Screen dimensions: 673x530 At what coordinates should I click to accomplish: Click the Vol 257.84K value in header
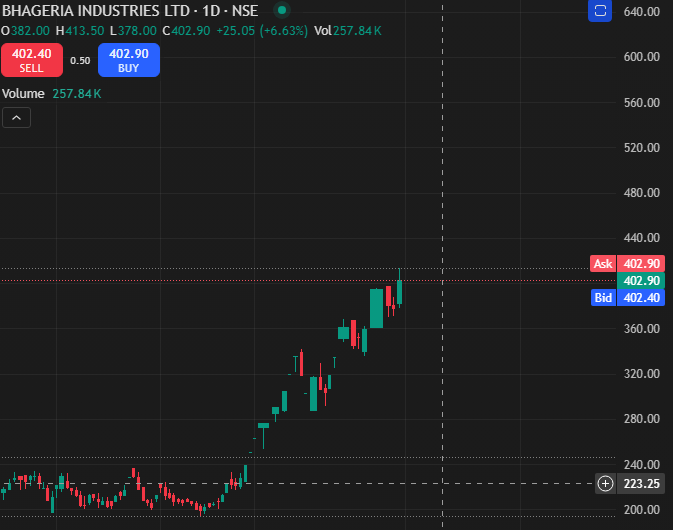click(348, 31)
